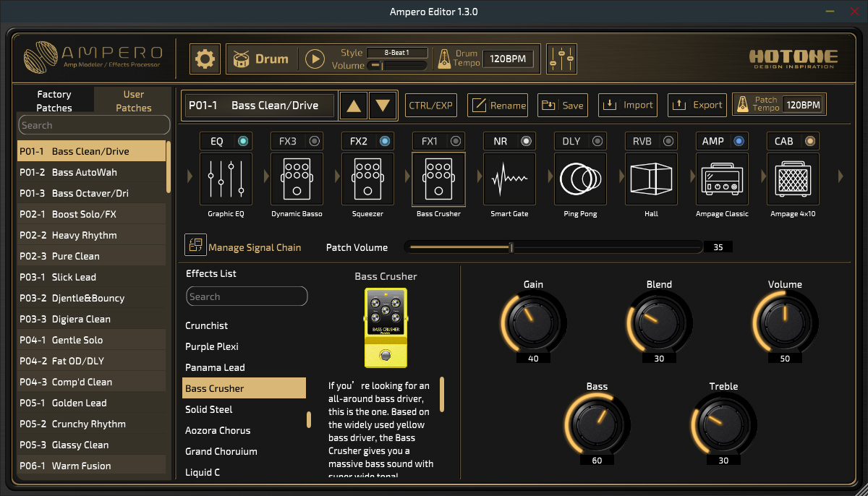The image size is (868, 496).
Task: Click the Blend knob
Action: (x=659, y=322)
